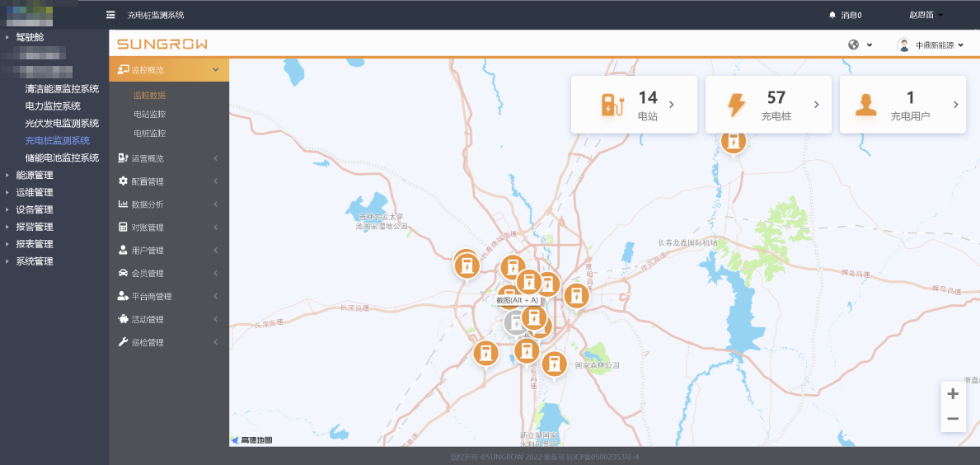Open the 消息0 notification bell

click(x=845, y=15)
